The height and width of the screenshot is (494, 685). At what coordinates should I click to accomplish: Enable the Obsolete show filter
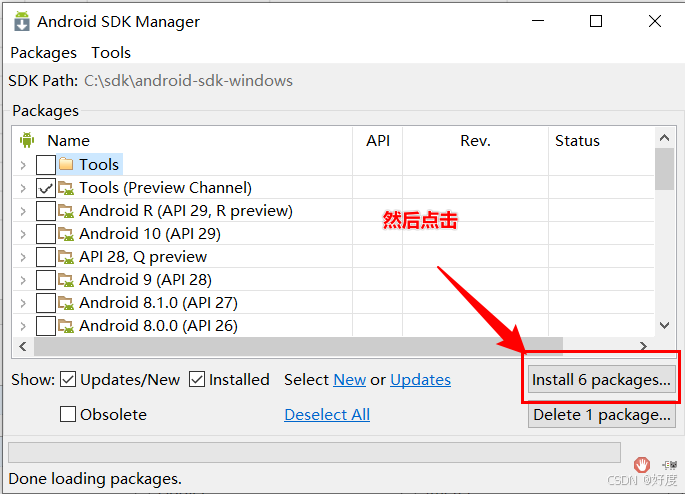(x=68, y=414)
